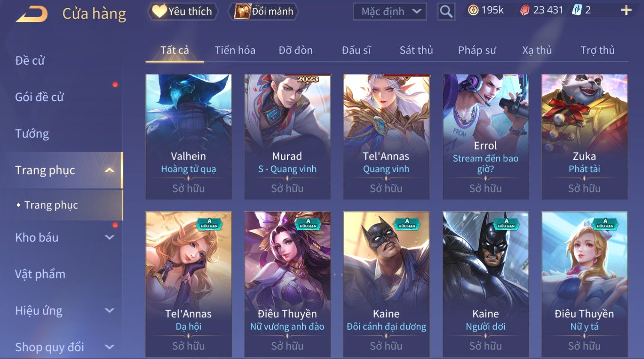Expand the Shop quy đổi section
Viewport: 644px width, 359px height.
(x=110, y=347)
